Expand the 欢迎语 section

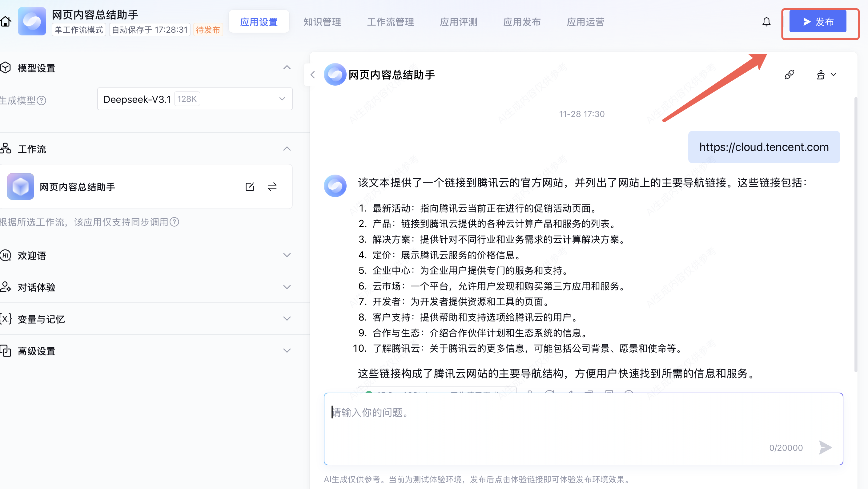[x=287, y=255]
